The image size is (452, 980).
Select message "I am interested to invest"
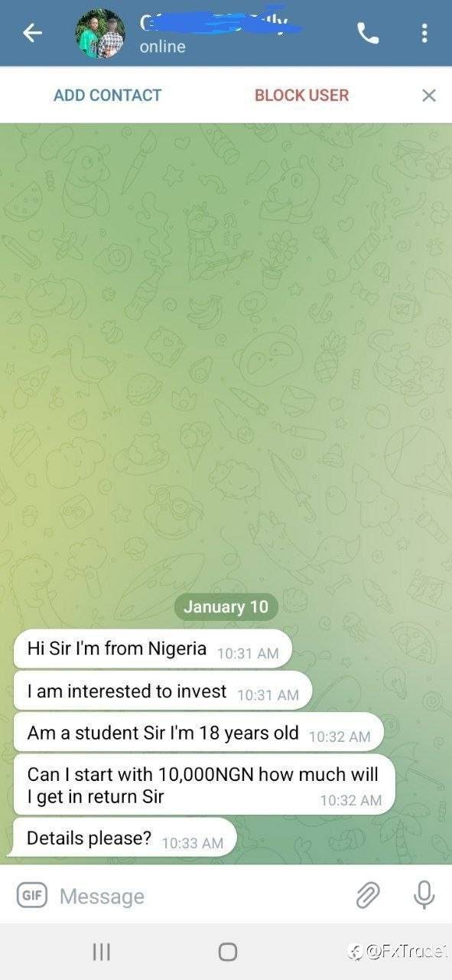click(x=162, y=691)
